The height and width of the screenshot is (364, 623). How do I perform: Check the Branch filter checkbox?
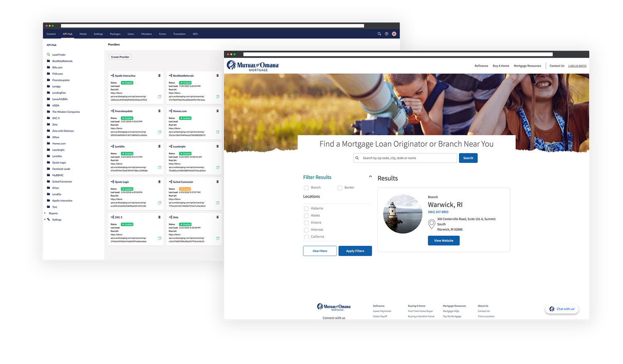[306, 188]
